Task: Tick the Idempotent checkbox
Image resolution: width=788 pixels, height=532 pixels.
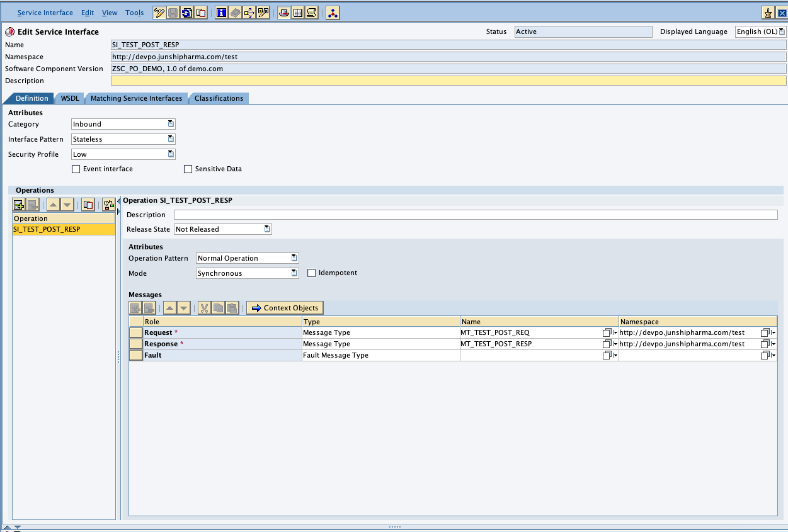Action: point(311,273)
